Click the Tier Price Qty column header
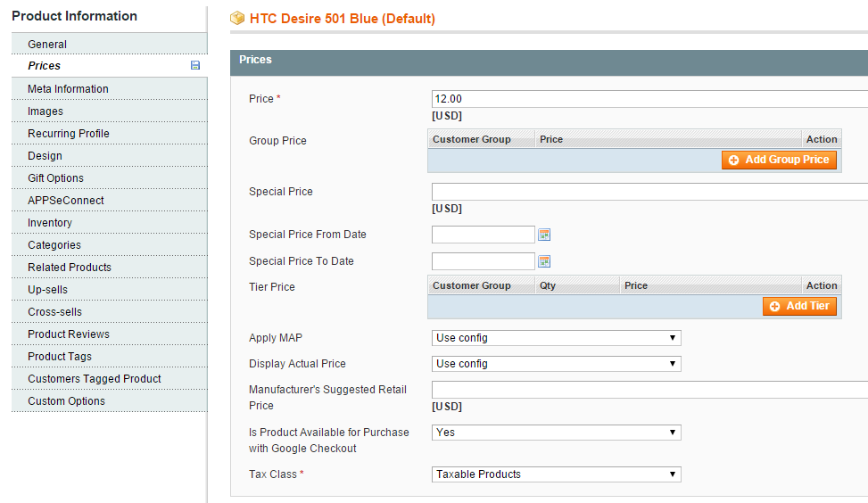 click(x=577, y=285)
